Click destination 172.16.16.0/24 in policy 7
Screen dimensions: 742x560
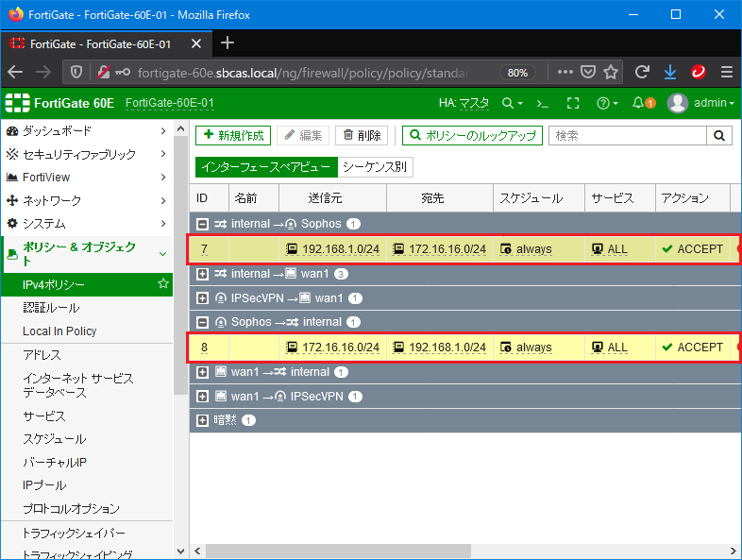(440, 249)
